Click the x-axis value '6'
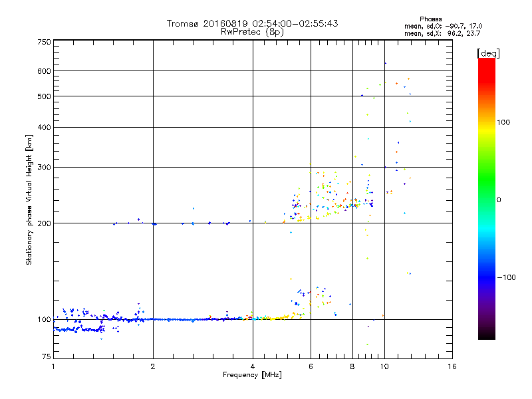 311,366
